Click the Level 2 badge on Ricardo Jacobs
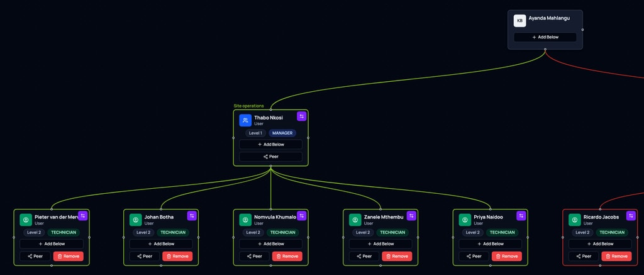Viewport: 644px width, 275px height. click(582, 232)
